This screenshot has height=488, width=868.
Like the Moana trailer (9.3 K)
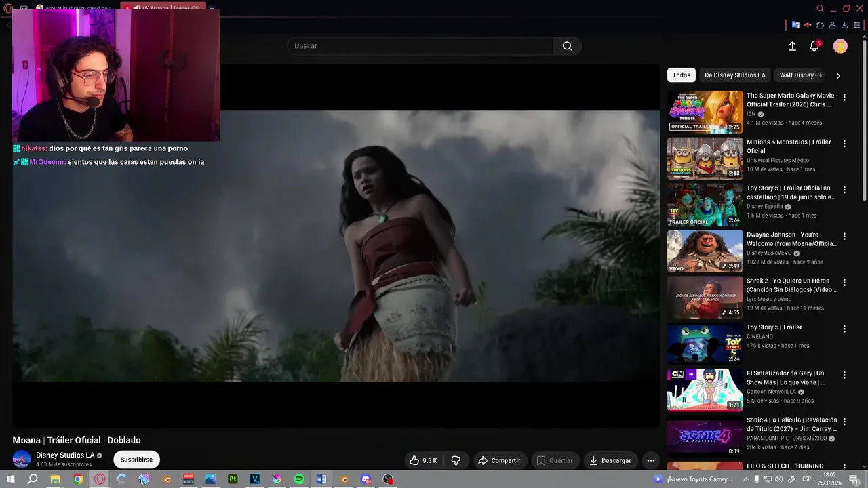pyautogui.click(x=423, y=460)
